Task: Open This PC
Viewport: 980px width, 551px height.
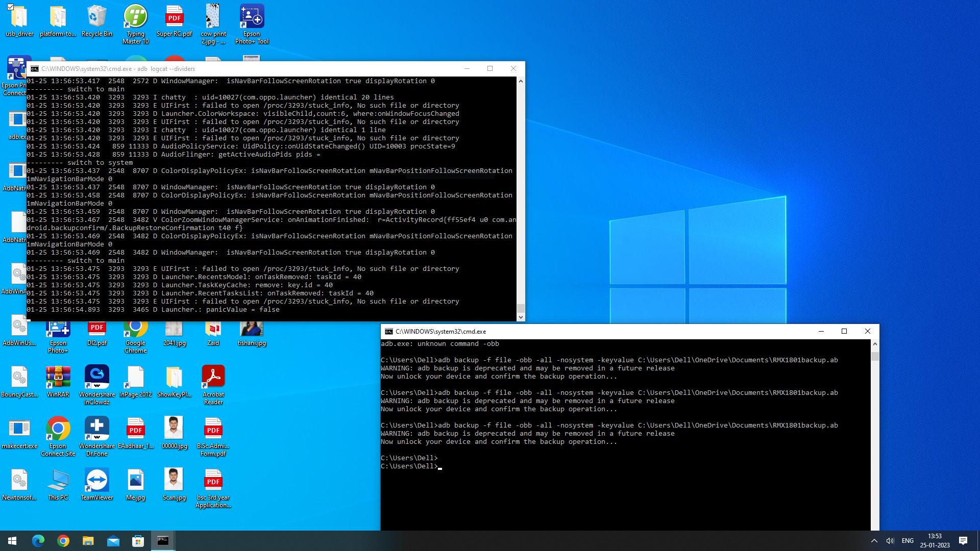Action: [x=58, y=485]
